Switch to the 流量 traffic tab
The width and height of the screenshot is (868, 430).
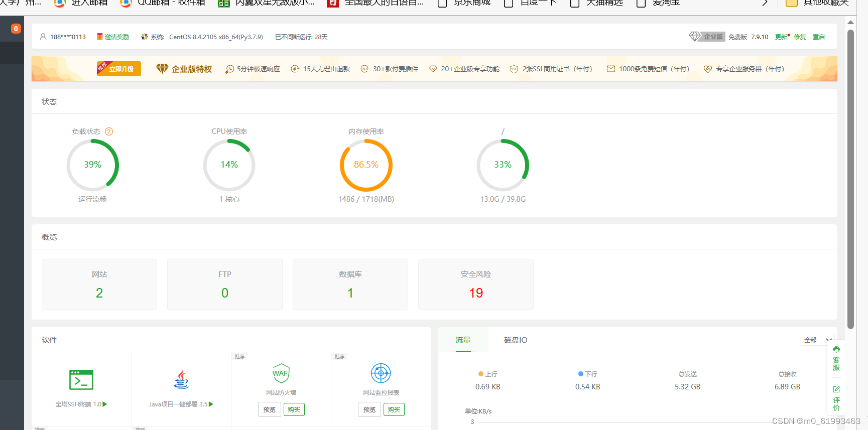click(x=463, y=340)
